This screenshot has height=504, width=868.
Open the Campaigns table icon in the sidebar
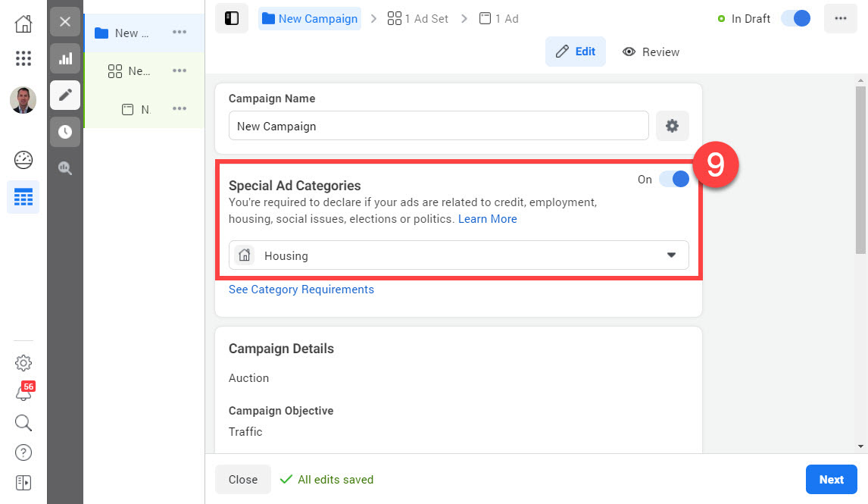click(23, 197)
